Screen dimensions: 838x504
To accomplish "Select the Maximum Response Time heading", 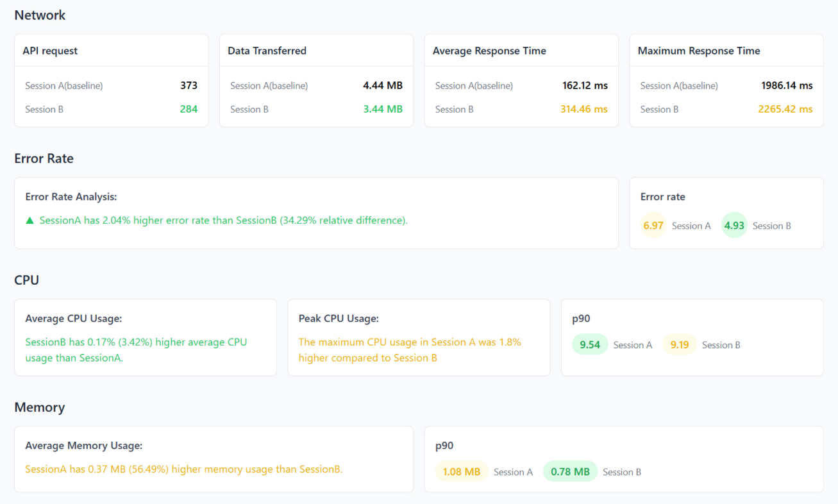I will (699, 51).
